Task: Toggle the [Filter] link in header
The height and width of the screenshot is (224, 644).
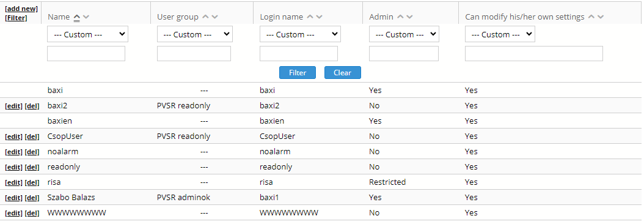Action: tap(16, 18)
